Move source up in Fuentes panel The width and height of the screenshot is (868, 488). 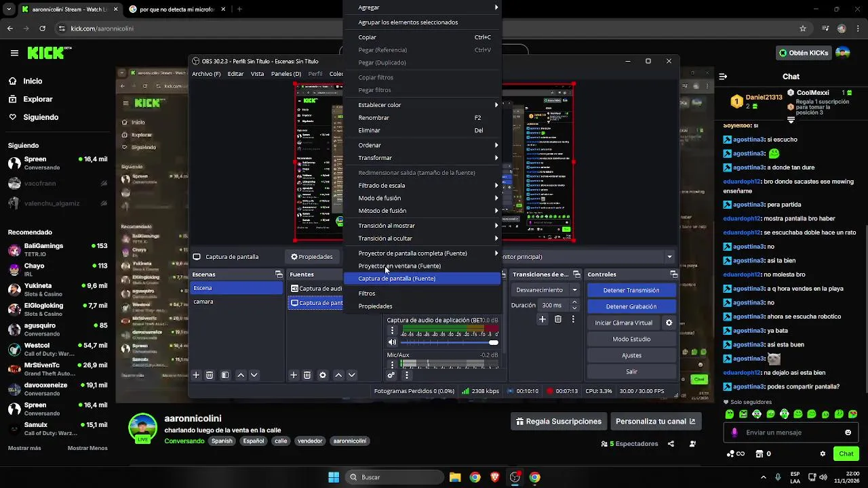tap(338, 375)
